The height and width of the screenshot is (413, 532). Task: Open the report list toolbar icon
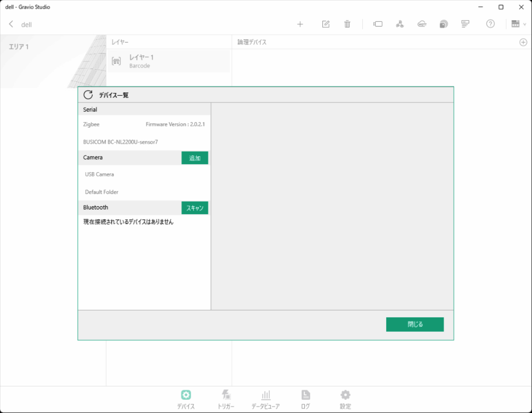click(x=464, y=24)
